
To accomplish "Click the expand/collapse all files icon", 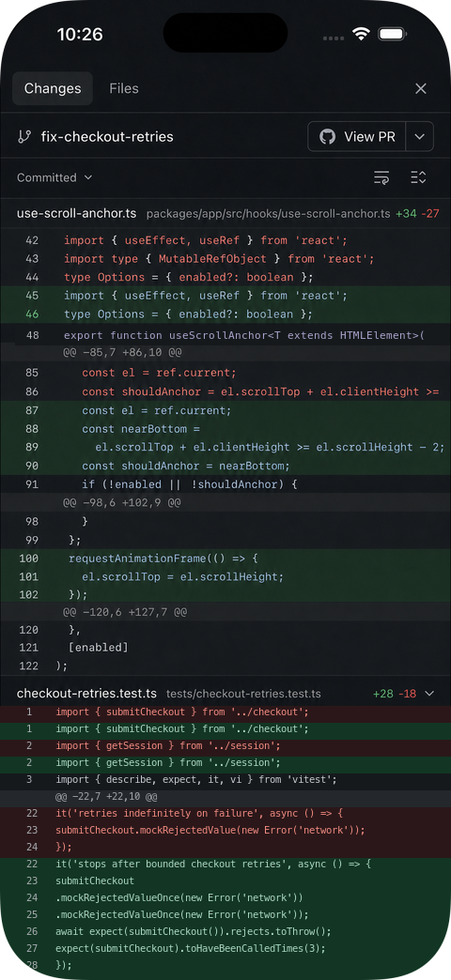I will click(418, 177).
